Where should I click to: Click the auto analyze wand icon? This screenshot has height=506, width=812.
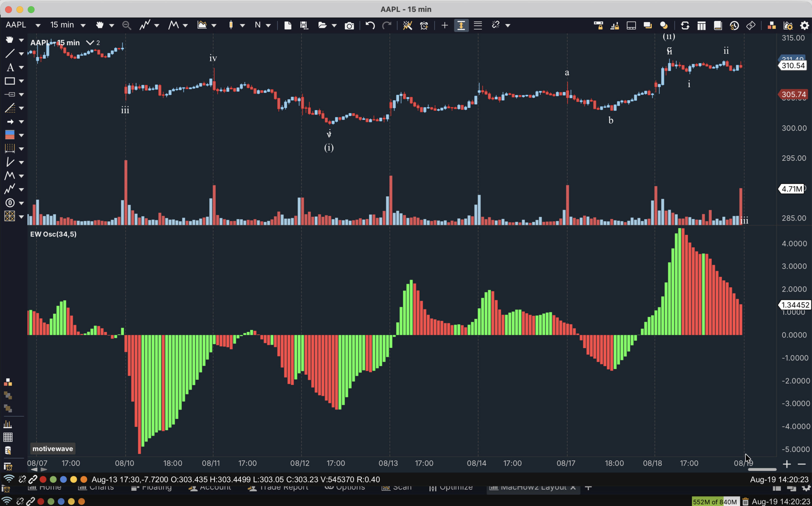tap(407, 25)
